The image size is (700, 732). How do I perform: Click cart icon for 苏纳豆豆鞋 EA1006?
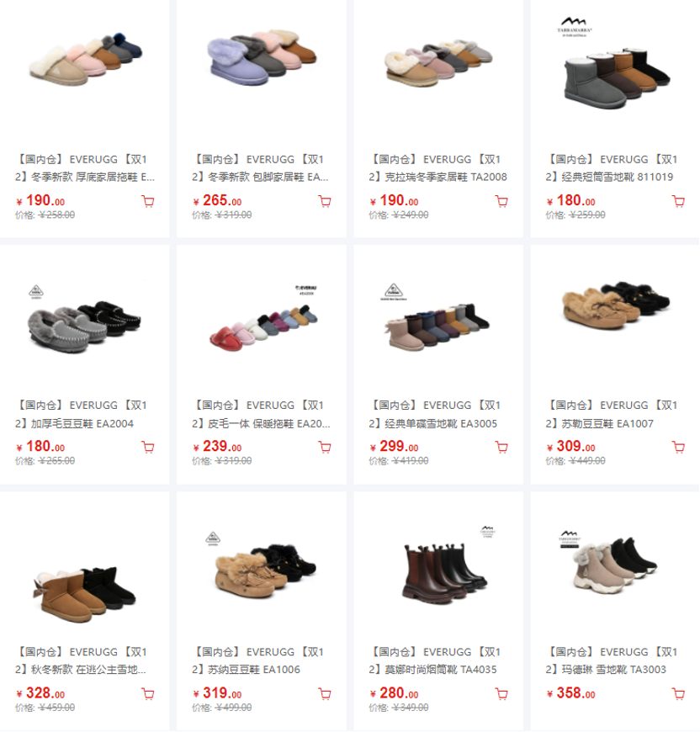(325, 694)
